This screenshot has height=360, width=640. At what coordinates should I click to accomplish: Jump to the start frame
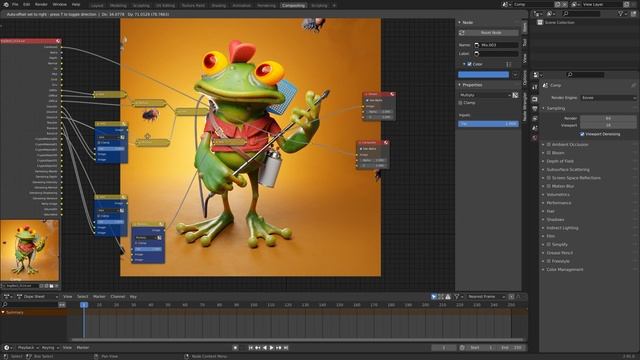click(251, 348)
